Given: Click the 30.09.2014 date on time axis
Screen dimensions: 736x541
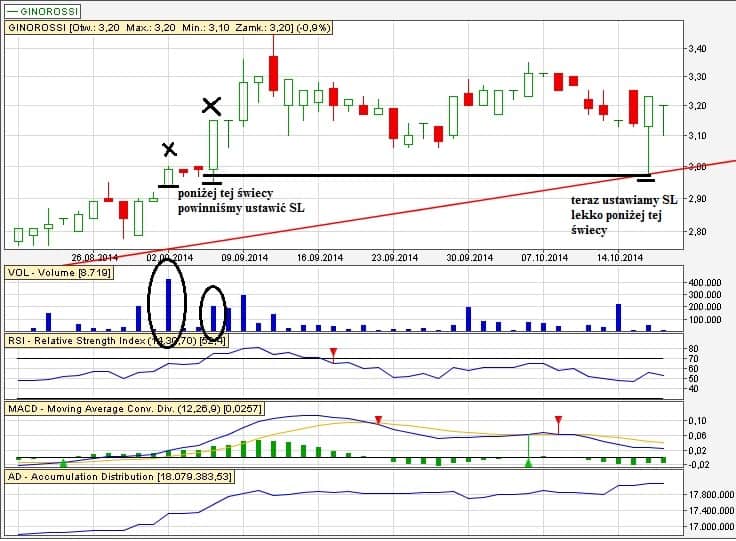Looking at the screenshot, I should 472,258.
